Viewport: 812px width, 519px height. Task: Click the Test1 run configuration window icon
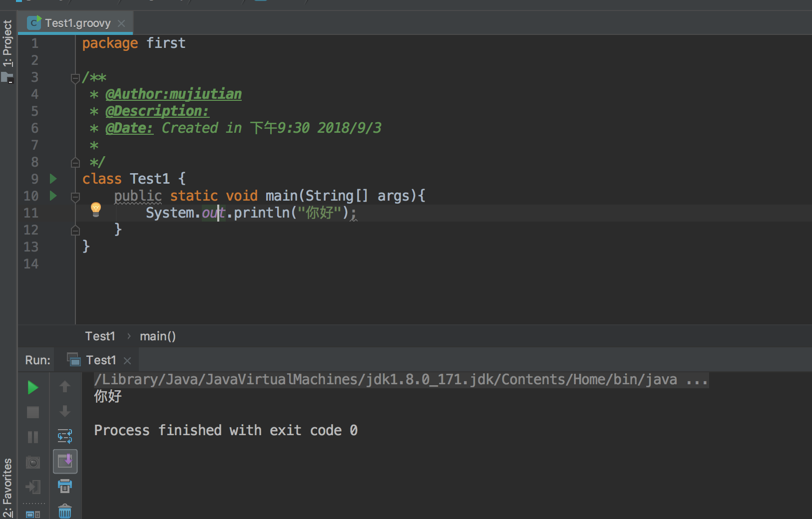(74, 359)
